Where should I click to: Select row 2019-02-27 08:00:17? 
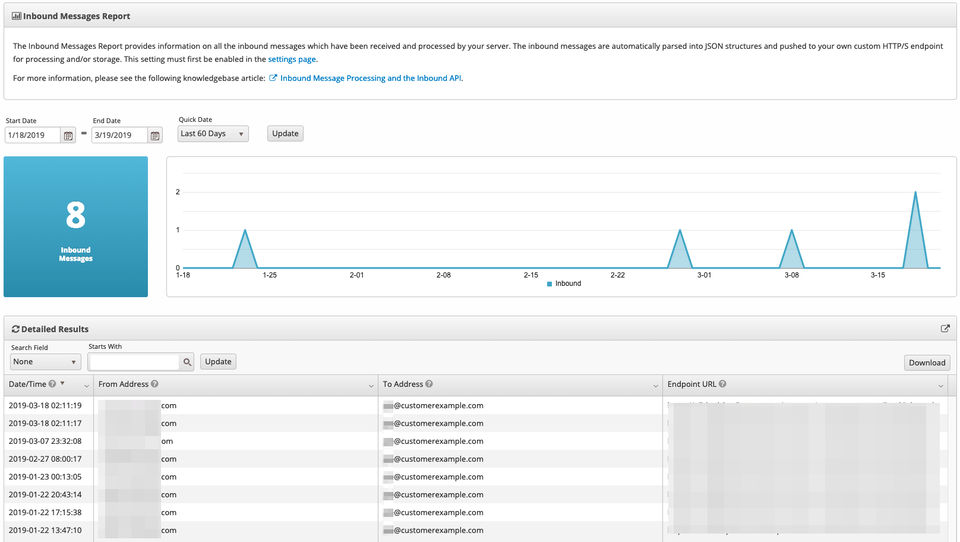click(476, 459)
